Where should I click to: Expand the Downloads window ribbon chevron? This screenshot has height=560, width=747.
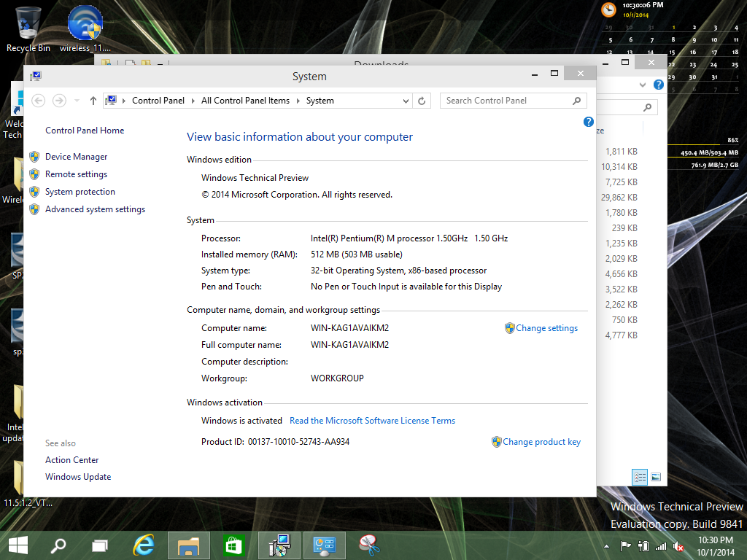tap(642, 85)
